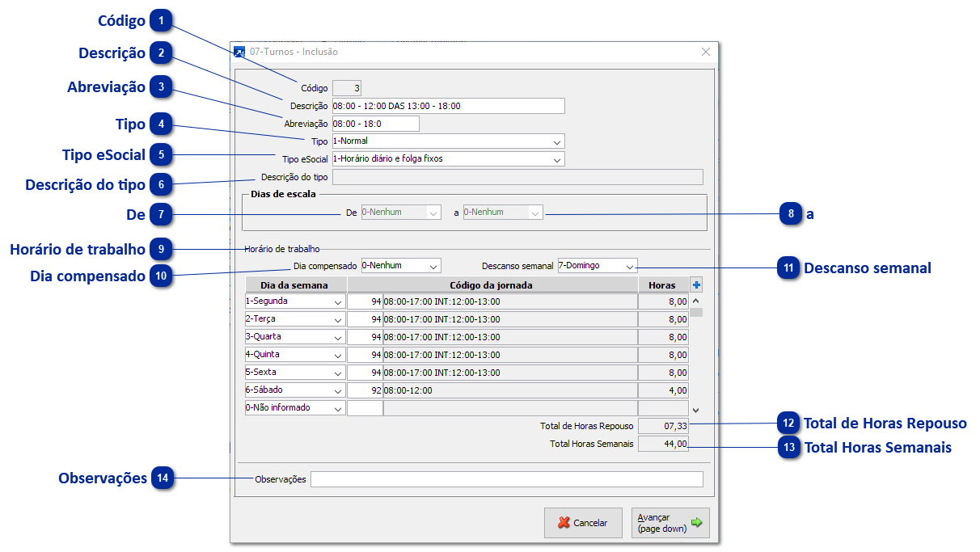Open the Tipo dropdown showing 1-Normal
The image size is (980, 552).
448,141
